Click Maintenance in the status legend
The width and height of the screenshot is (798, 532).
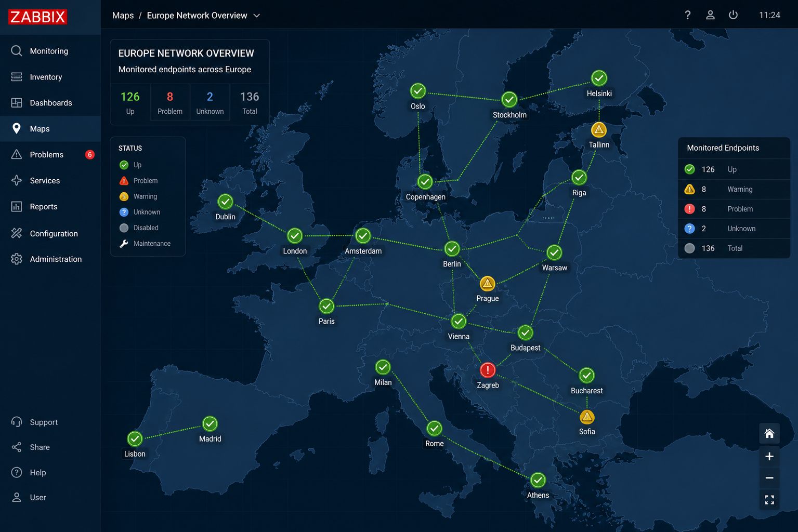point(145,244)
